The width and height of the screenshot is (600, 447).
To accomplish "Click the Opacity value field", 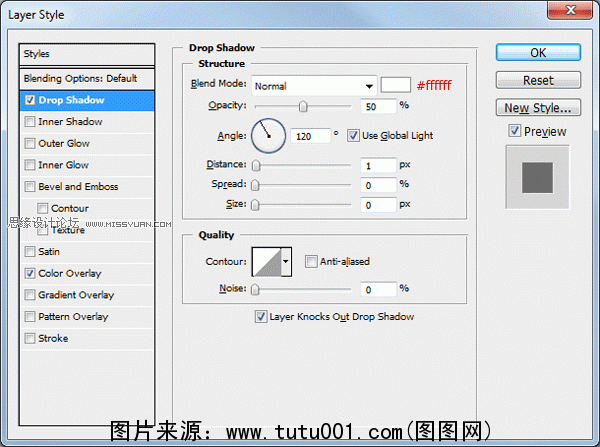I will [378, 106].
